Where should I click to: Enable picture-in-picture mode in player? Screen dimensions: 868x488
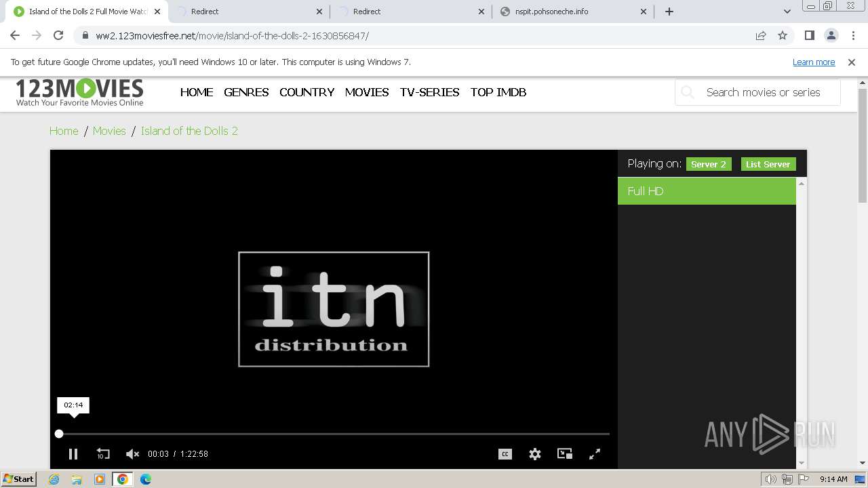coord(565,454)
